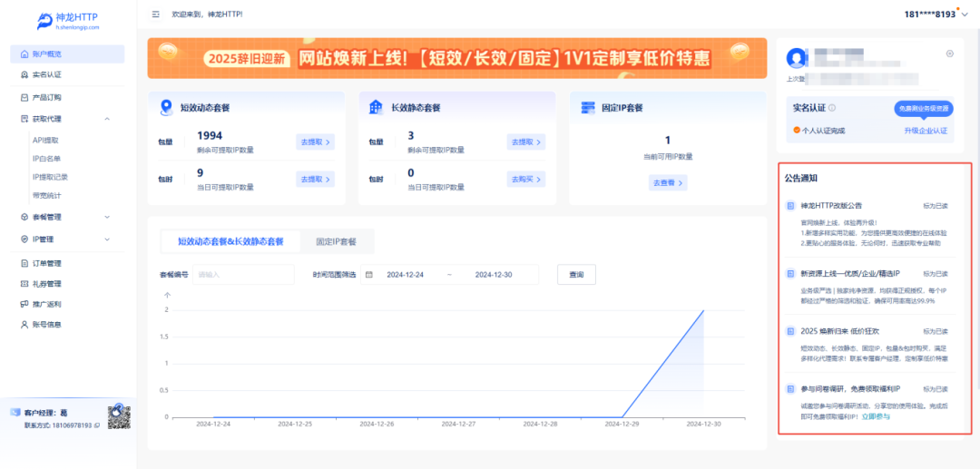
Task: Open 账户概览 in the sidebar
Action: point(67,54)
